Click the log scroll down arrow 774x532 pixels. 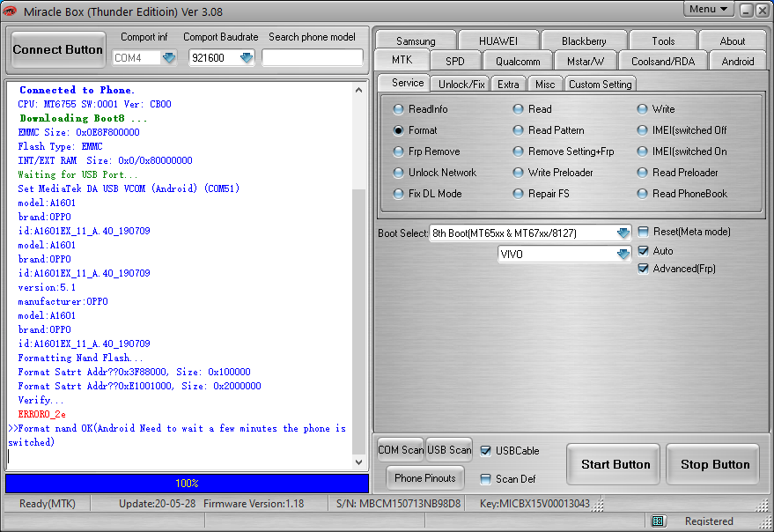(359, 462)
